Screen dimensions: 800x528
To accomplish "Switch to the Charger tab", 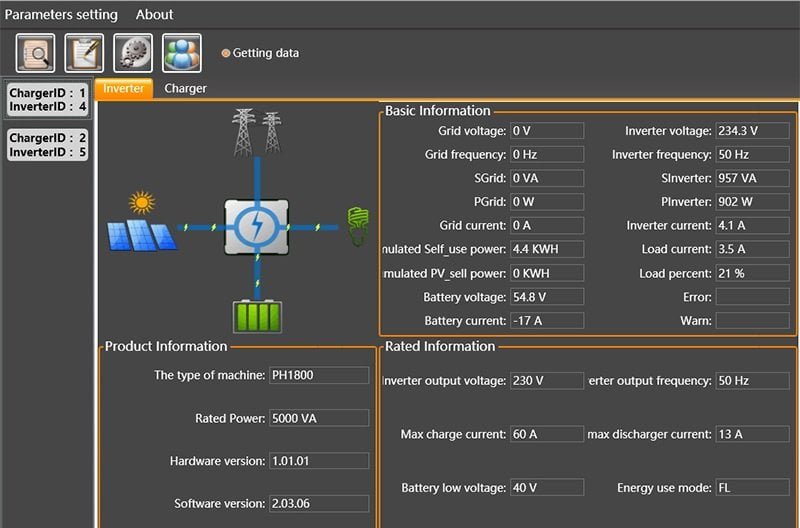I will coord(185,88).
